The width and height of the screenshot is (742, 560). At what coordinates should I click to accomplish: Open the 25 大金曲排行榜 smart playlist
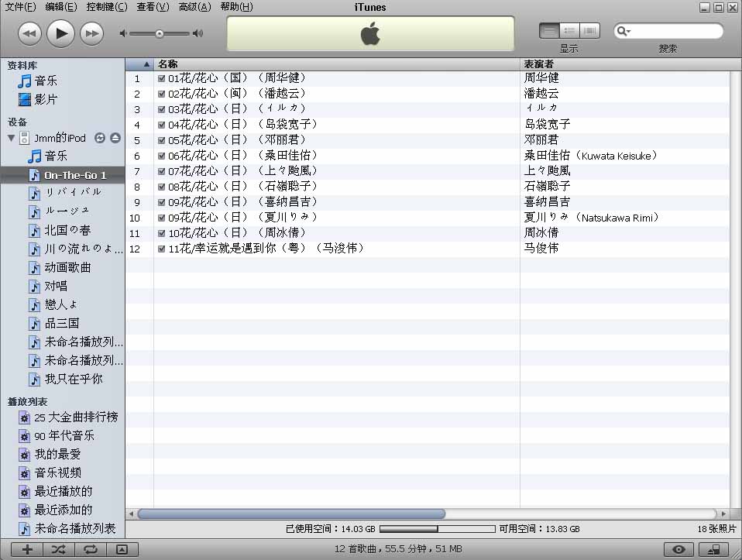coord(76,417)
